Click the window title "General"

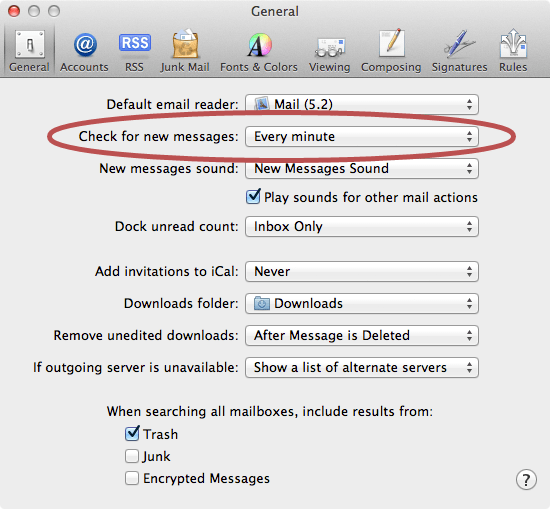[x=275, y=12]
